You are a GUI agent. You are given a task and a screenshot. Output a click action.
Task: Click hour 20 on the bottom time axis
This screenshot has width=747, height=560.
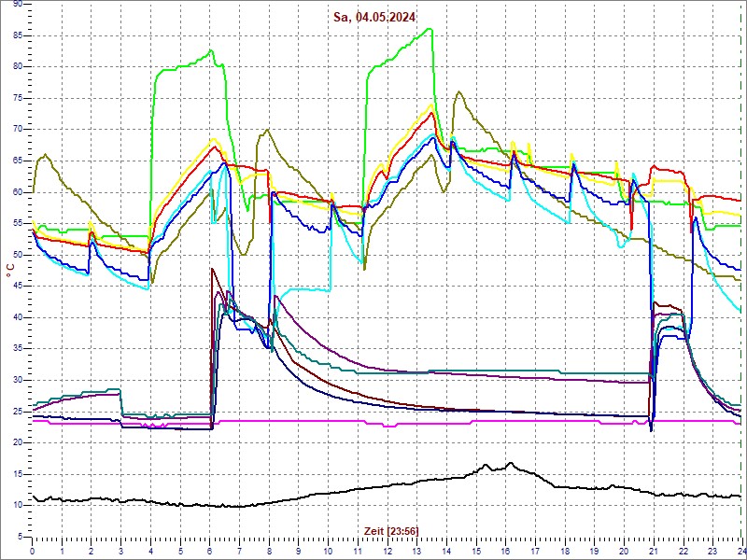pos(623,550)
